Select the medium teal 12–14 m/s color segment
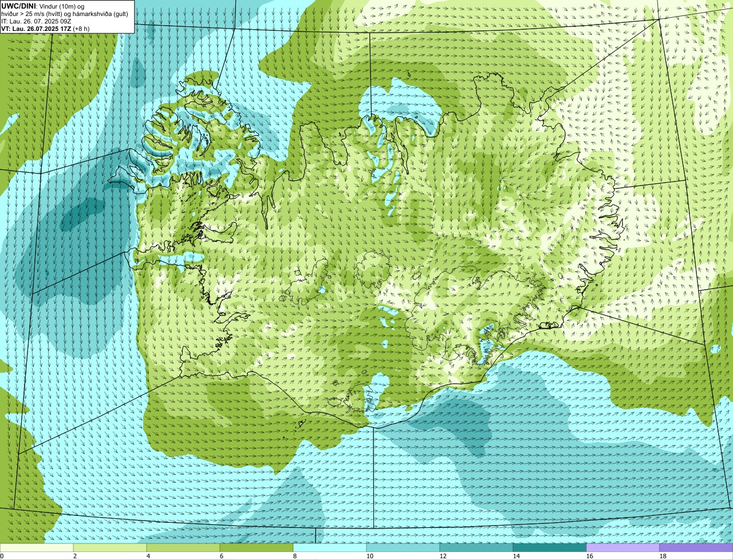The image size is (733, 560). tap(476, 547)
